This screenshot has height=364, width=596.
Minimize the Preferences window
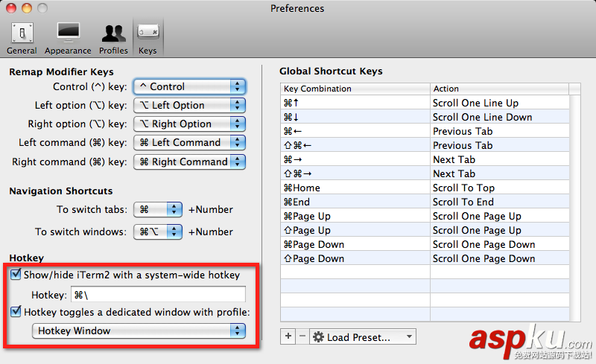27,8
